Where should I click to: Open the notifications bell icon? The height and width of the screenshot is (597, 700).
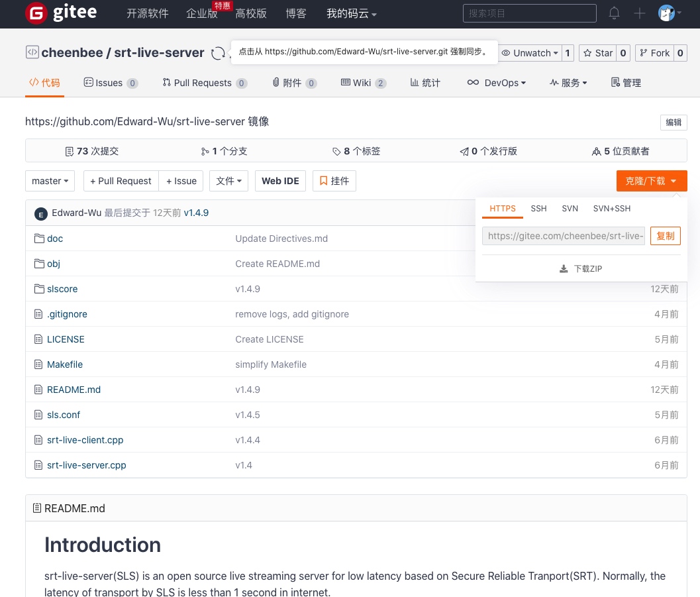(x=615, y=13)
